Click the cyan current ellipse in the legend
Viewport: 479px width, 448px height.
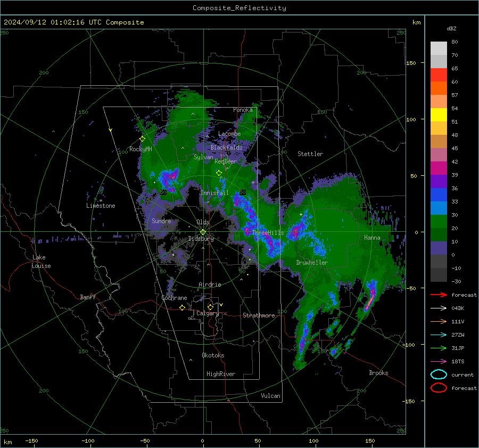click(x=439, y=374)
